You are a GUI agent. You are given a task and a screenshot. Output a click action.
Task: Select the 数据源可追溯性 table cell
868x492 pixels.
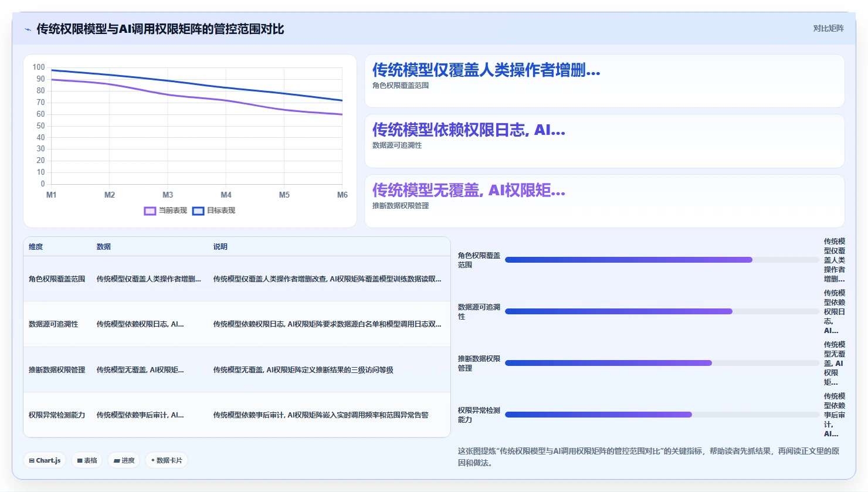tap(53, 324)
